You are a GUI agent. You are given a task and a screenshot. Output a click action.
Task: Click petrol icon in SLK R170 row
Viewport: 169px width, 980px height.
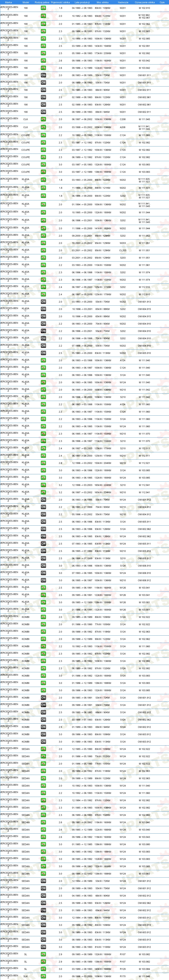[43, 976]
